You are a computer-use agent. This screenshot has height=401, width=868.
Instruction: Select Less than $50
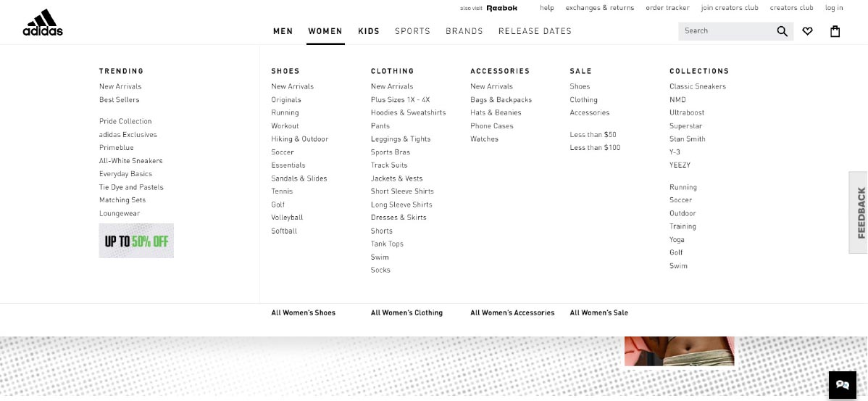point(593,135)
